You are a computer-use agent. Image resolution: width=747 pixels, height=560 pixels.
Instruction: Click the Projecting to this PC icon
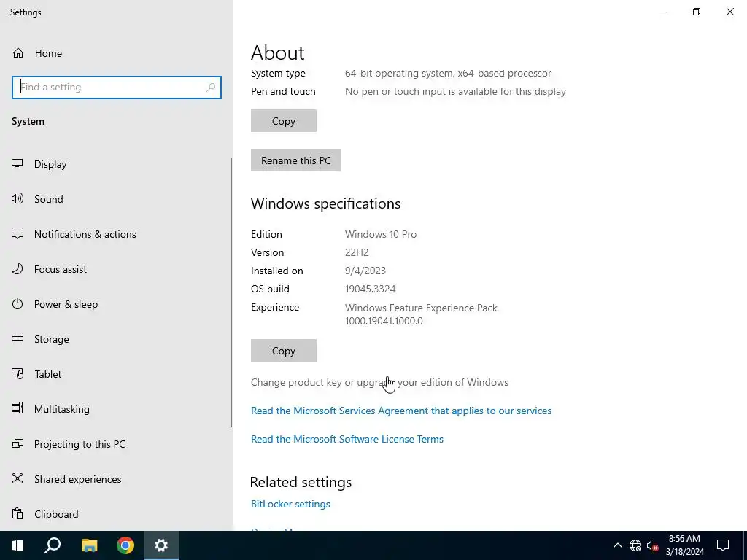[x=18, y=444]
